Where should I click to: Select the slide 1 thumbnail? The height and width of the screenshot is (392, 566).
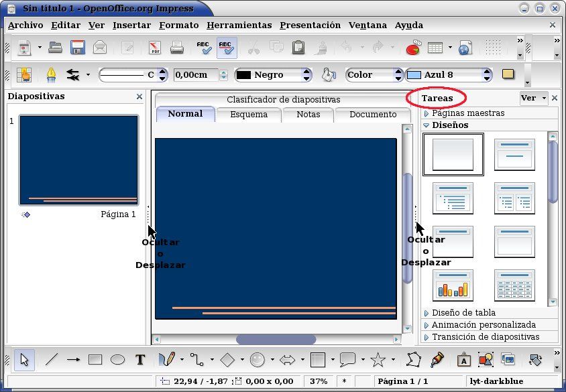pyautogui.click(x=78, y=159)
